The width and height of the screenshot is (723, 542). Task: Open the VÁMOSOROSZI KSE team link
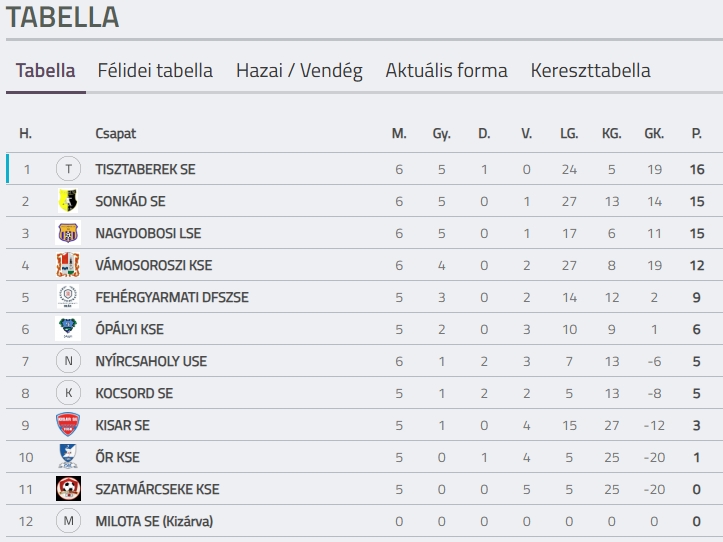point(153,266)
